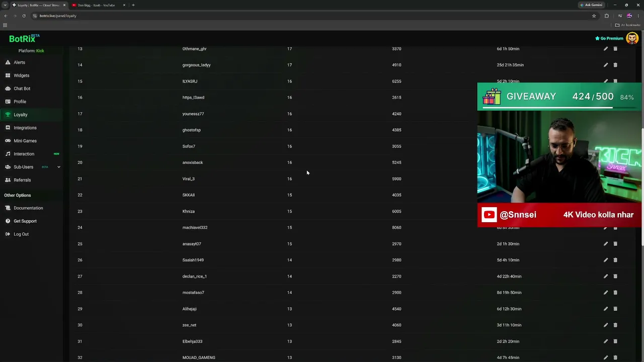Open the tab search dropdown
The width and height of the screenshot is (644, 362).
point(5,5)
